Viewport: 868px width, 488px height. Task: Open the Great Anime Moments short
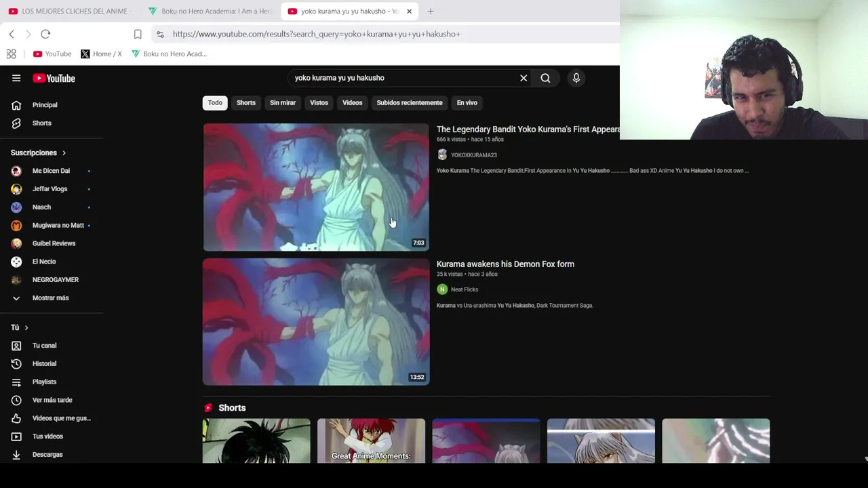[x=371, y=441]
